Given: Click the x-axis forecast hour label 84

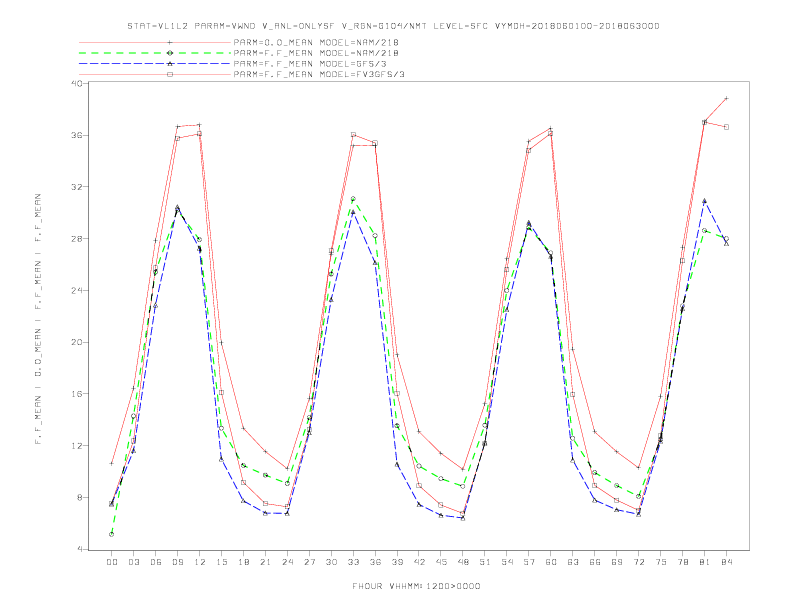Looking at the screenshot, I should (727, 562).
